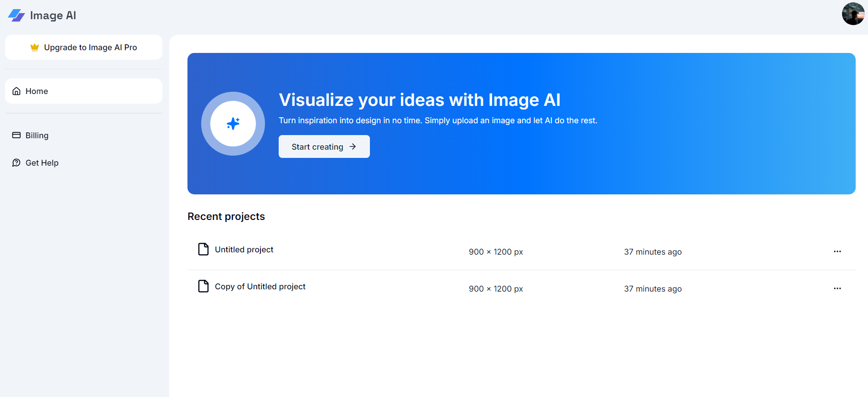Open Copy of Untitled project
Screen dimensions: 868x397
click(260, 287)
